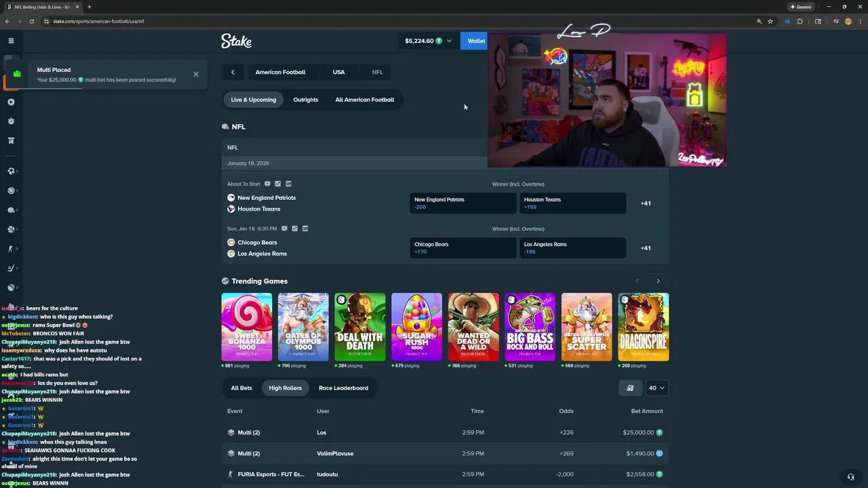The image size is (868, 488).
Task: Switch to High Rollers tab
Action: click(285, 388)
